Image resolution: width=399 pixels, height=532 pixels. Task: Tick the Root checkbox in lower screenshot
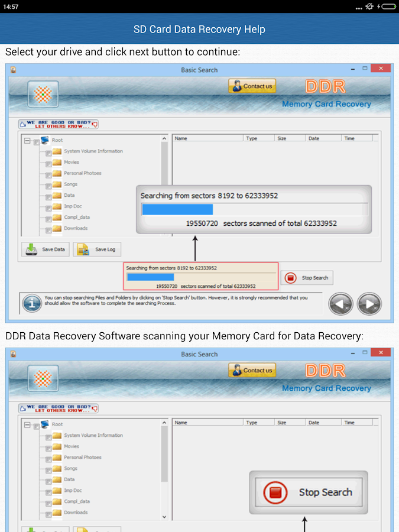37,426
